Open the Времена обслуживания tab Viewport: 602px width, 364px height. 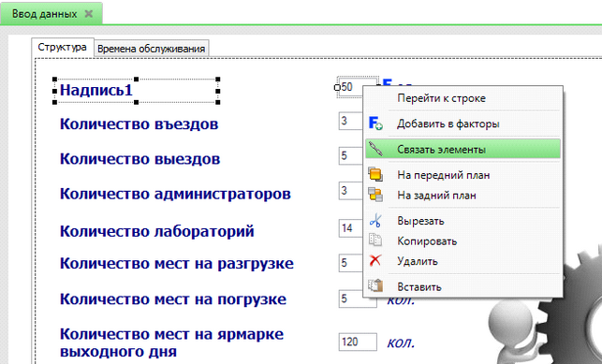click(152, 49)
